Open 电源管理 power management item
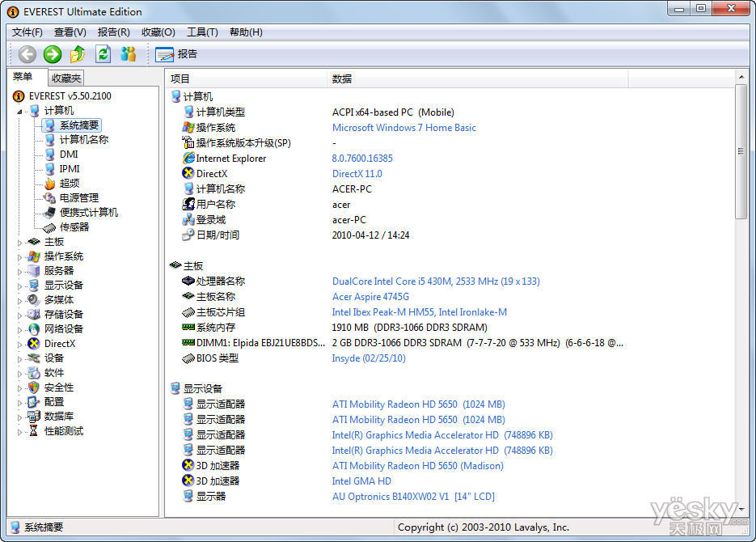This screenshot has height=542, width=756. 79,197
